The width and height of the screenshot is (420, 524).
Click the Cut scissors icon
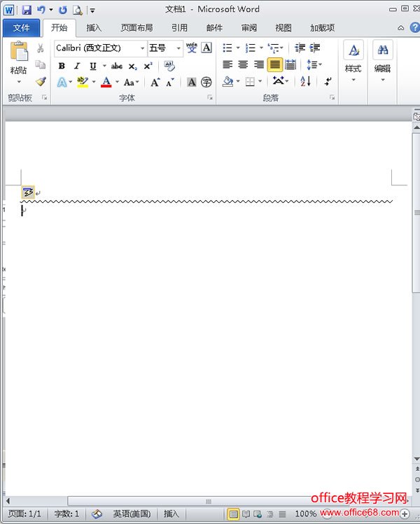pos(41,48)
